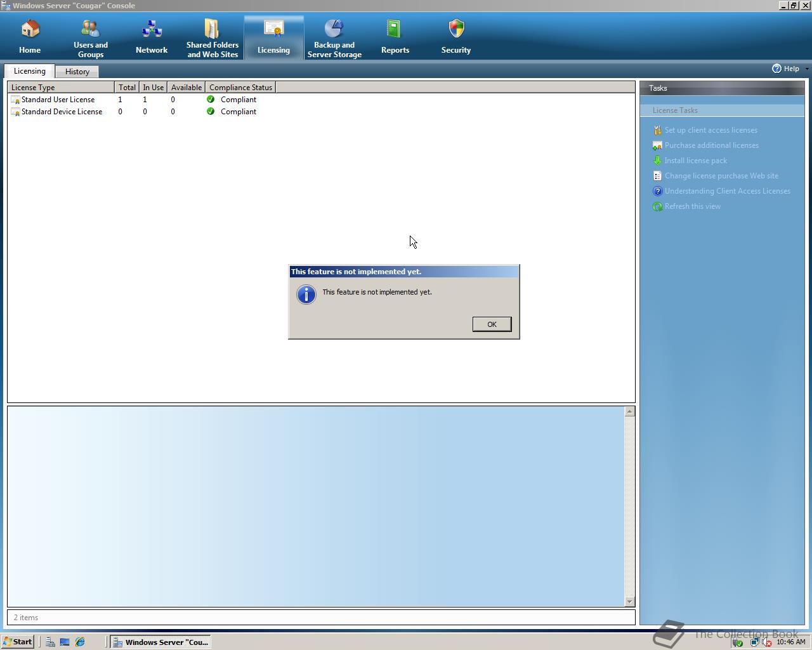Click the Start button
Viewport: 812px width, 650px height.
18,642
